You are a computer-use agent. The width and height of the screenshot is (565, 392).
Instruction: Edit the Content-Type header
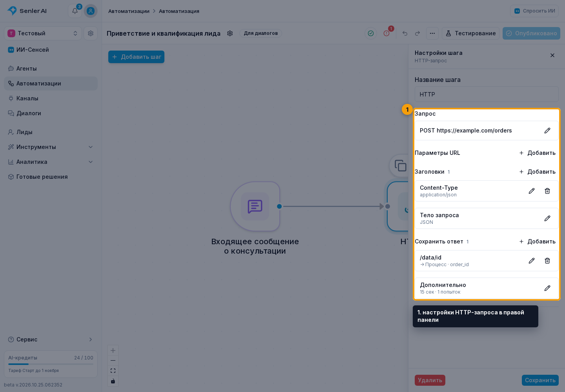tap(532, 191)
